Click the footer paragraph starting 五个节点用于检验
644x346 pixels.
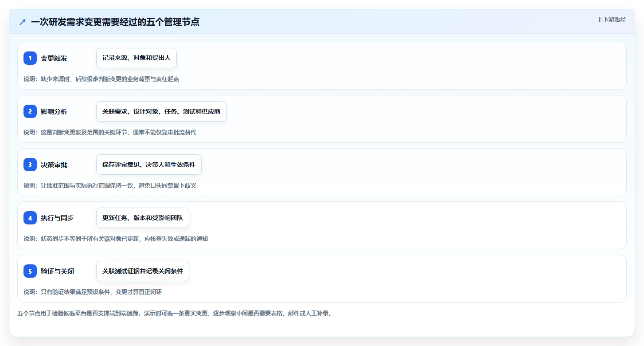174,313
